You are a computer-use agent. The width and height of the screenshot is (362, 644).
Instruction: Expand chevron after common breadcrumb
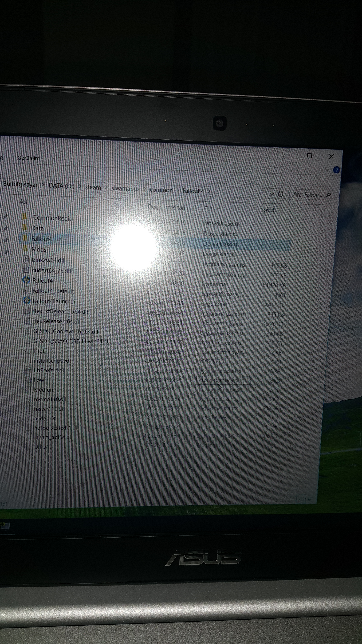[x=178, y=190]
